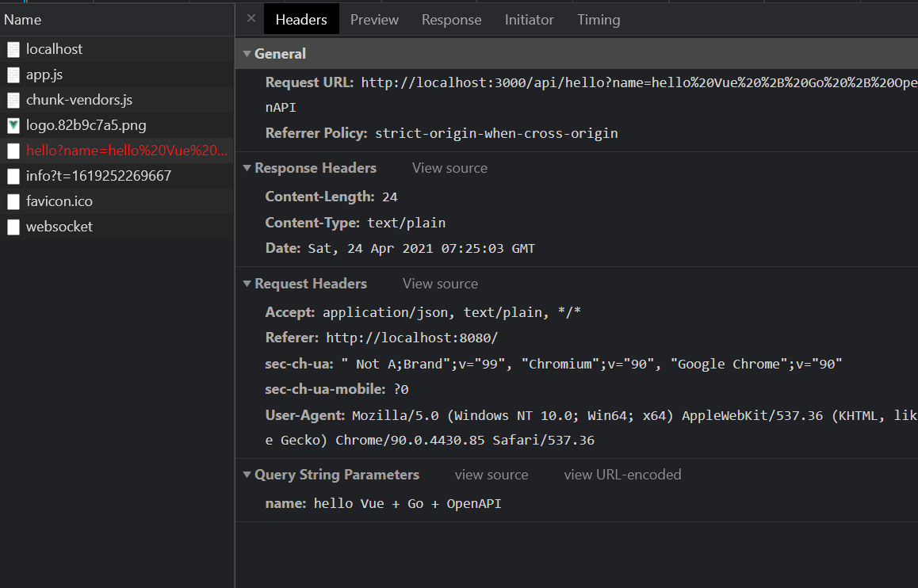Collapse the Request Headers section

pyautogui.click(x=247, y=284)
